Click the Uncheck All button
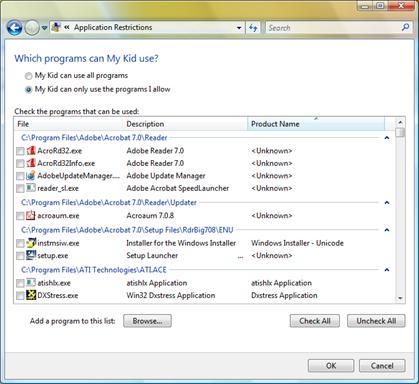This screenshot has width=419, height=384. coord(376,321)
